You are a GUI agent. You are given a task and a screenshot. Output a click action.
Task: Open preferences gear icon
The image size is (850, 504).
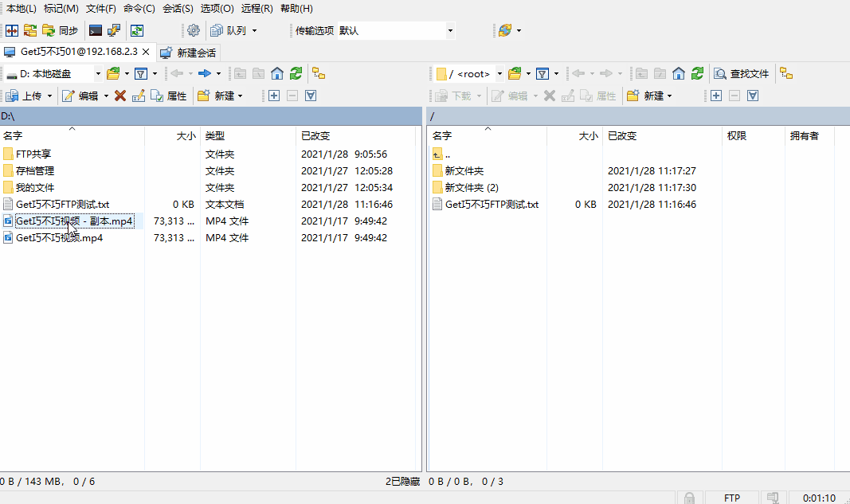[x=194, y=30]
